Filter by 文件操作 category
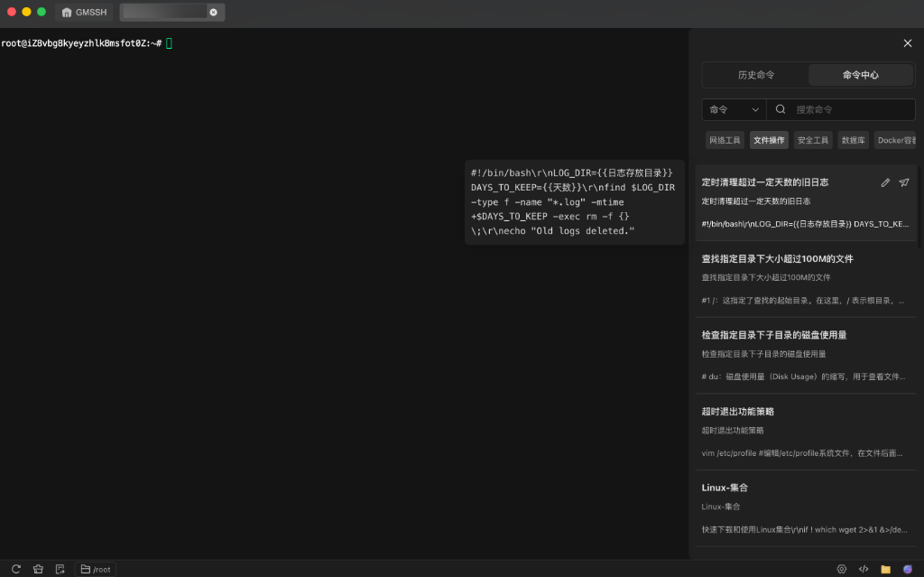 click(769, 140)
